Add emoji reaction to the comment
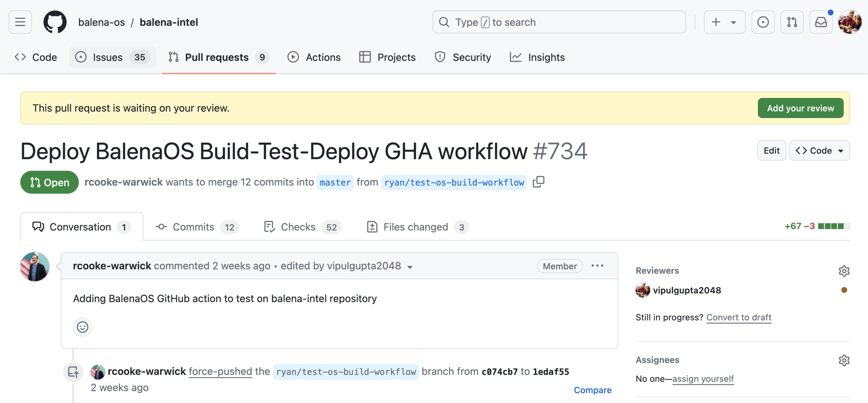 pyautogui.click(x=82, y=327)
